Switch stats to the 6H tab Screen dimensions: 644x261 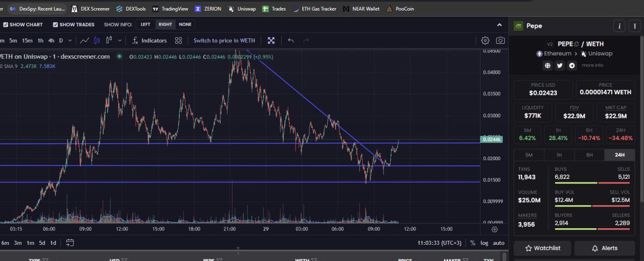(x=589, y=155)
